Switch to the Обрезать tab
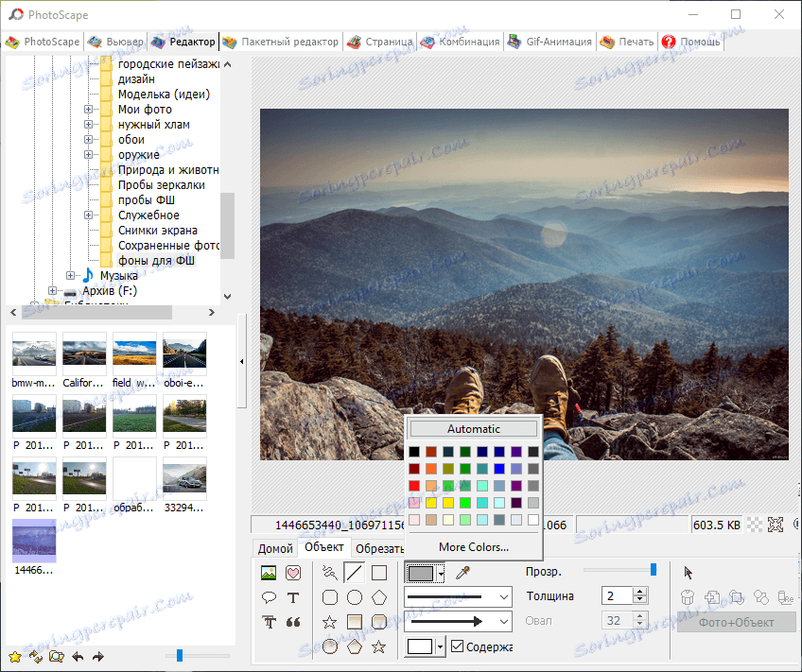 [380, 548]
